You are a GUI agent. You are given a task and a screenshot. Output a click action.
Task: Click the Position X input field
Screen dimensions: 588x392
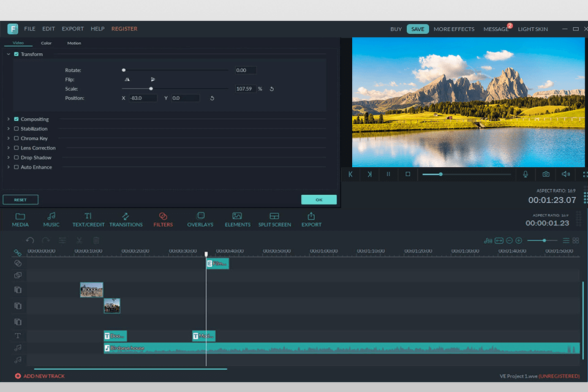[143, 98]
